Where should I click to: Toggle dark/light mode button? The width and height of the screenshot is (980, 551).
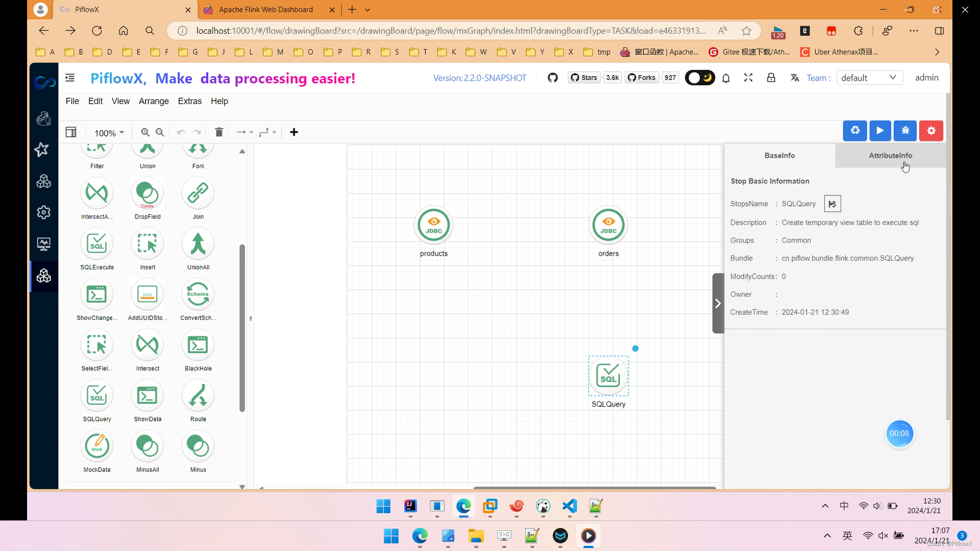[699, 78]
